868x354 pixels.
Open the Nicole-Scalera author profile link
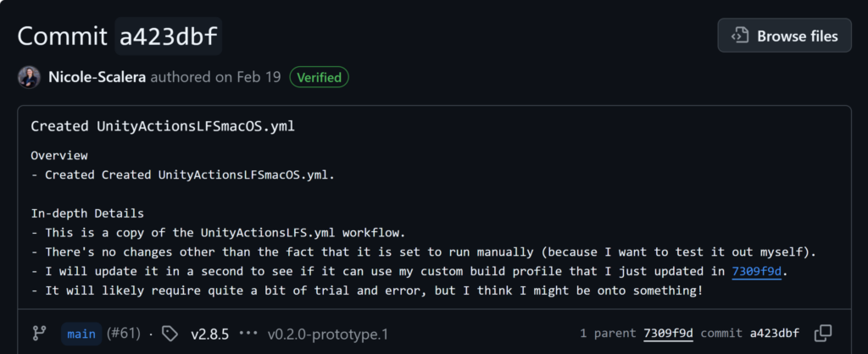pos(97,77)
